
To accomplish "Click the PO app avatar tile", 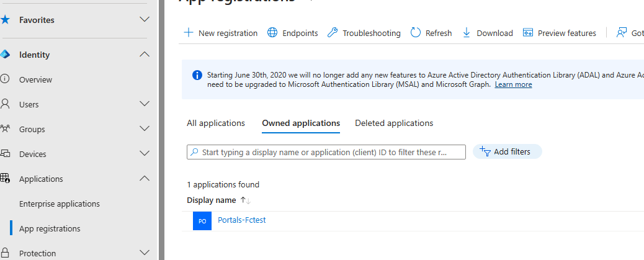I will click(x=202, y=220).
